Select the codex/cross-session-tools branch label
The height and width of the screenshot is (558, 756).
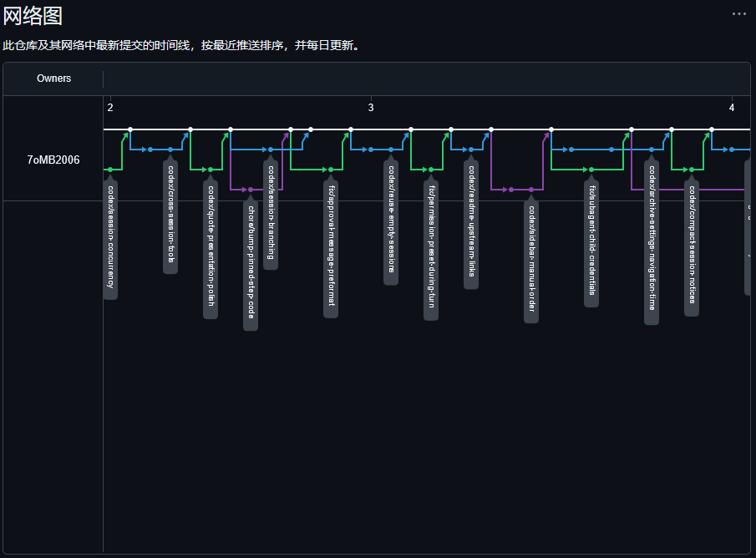pyautogui.click(x=170, y=214)
